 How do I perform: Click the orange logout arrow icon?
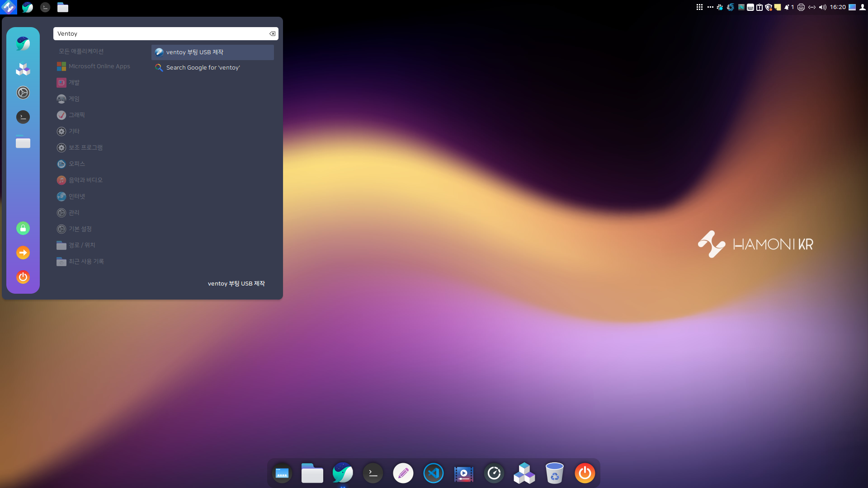[23, 253]
